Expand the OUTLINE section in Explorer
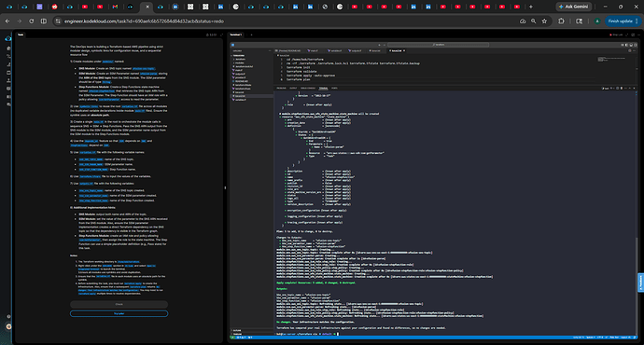The image size is (644, 345). coord(237,330)
